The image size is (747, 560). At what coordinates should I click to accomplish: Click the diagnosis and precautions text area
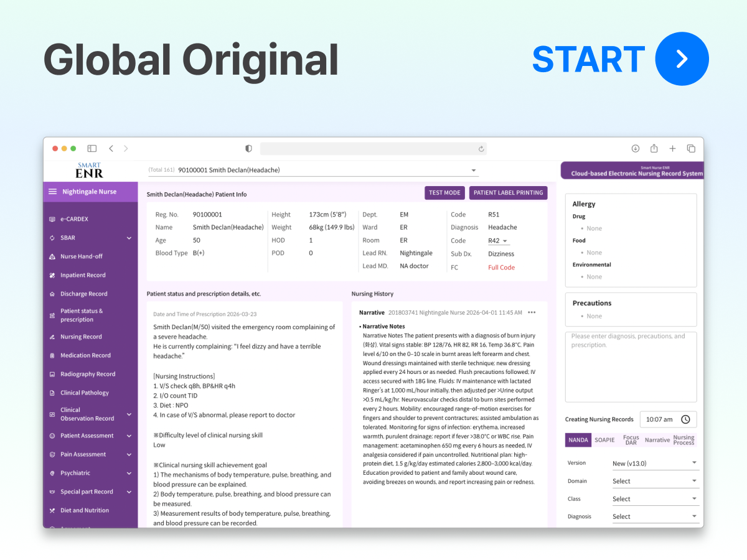[631, 367]
